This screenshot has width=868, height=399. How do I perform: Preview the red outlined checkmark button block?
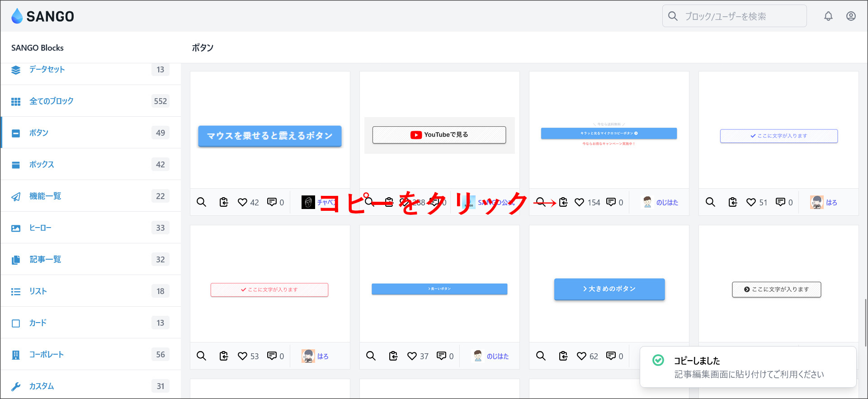point(202,356)
